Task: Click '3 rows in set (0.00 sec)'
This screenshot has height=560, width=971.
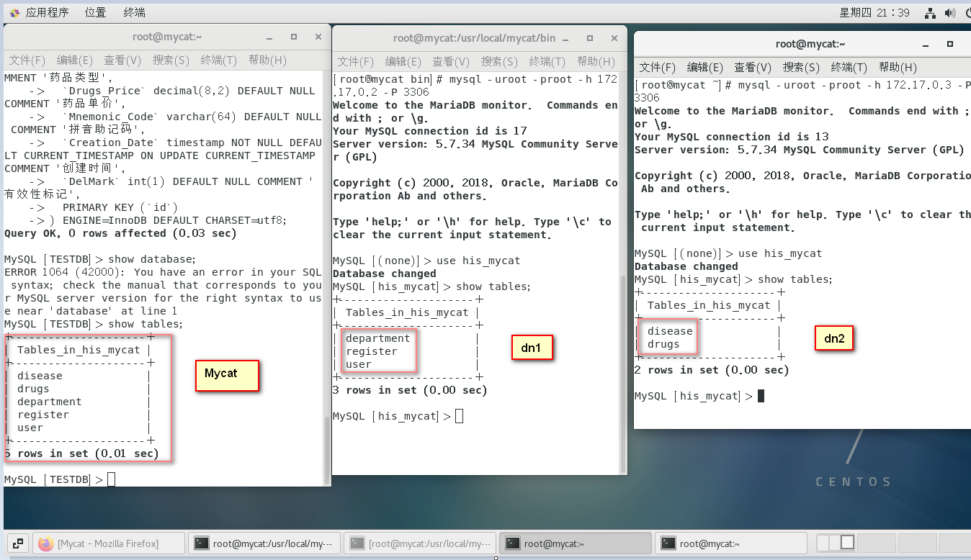Action: click(x=410, y=390)
